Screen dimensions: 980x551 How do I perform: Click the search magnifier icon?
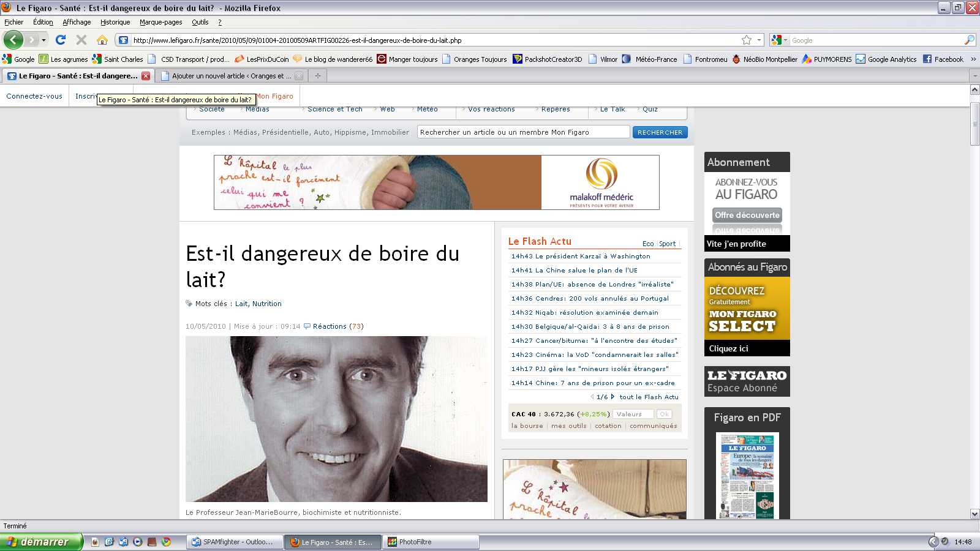tap(969, 40)
